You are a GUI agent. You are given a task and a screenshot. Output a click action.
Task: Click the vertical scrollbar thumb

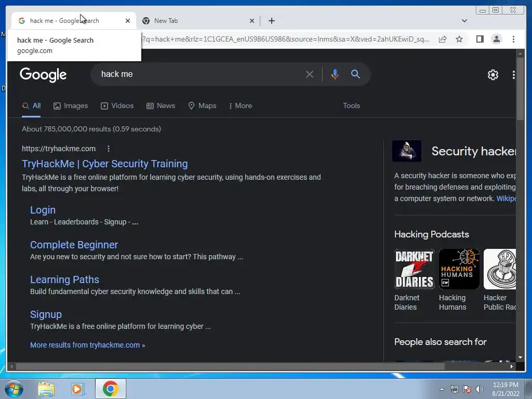coord(520,89)
